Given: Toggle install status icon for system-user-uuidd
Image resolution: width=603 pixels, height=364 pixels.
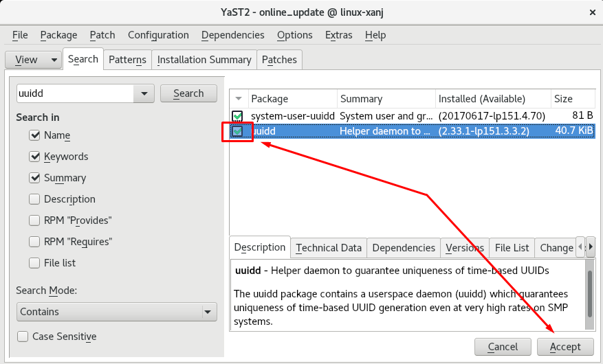Looking at the screenshot, I should [238, 116].
